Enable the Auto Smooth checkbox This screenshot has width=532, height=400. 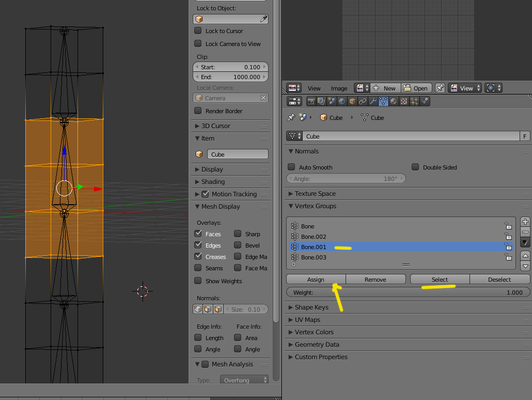tap(291, 167)
